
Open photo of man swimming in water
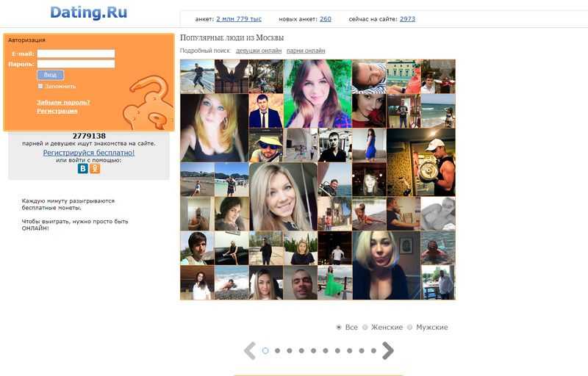click(x=438, y=248)
